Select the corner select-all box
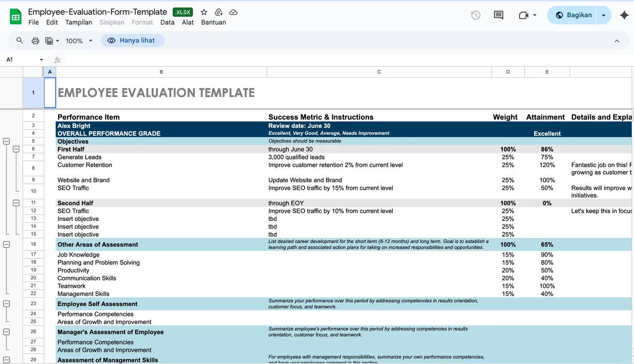The image size is (634, 364). pyautogui.click(x=33, y=72)
